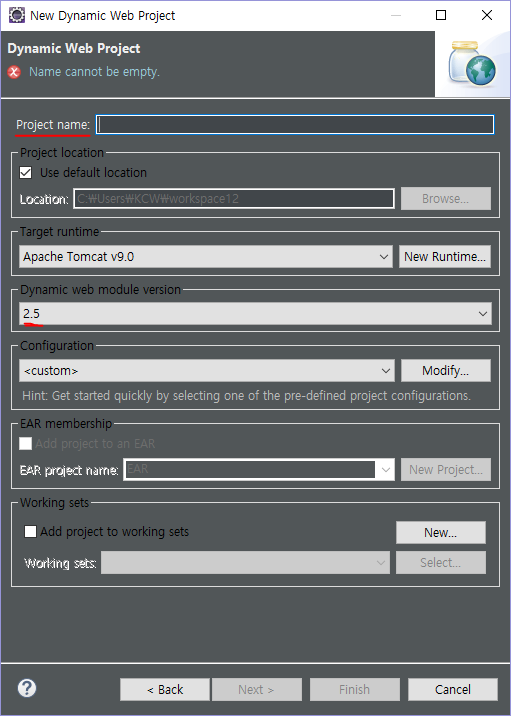The image size is (511, 716).
Task: Click the Eclipse icon in title bar
Action: (17, 15)
